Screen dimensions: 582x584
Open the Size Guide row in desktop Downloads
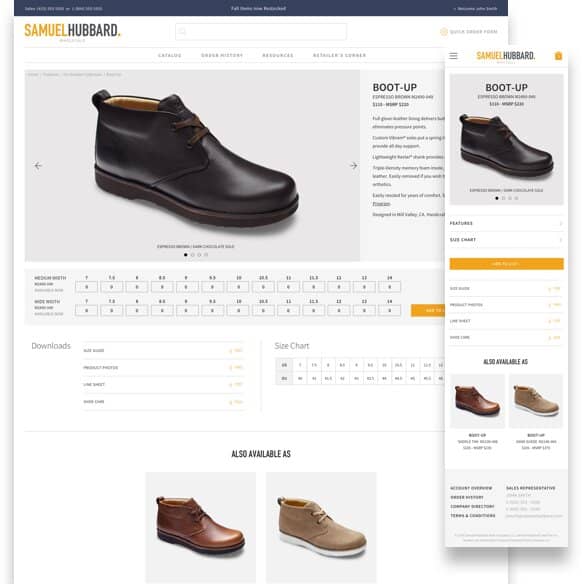coord(163,350)
